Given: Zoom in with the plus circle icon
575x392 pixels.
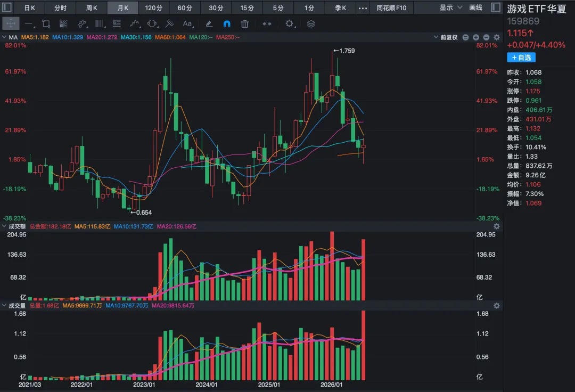Looking at the screenshot, I should click(x=476, y=37).
